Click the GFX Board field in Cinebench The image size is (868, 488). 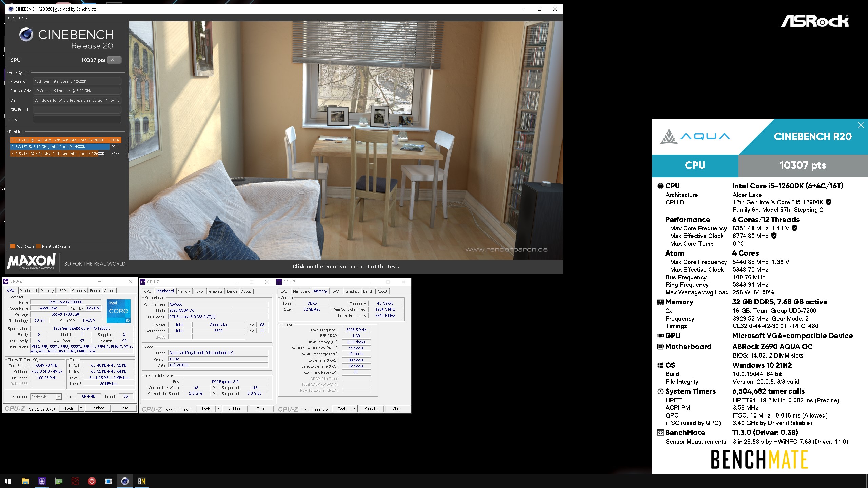pyautogui.click(x=77, y=110)
